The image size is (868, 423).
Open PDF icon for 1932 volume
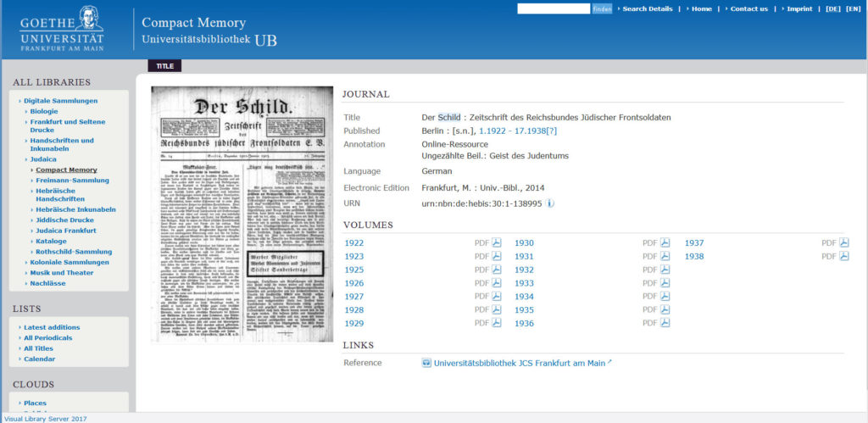pyautogui.click(x=665, y=269)
